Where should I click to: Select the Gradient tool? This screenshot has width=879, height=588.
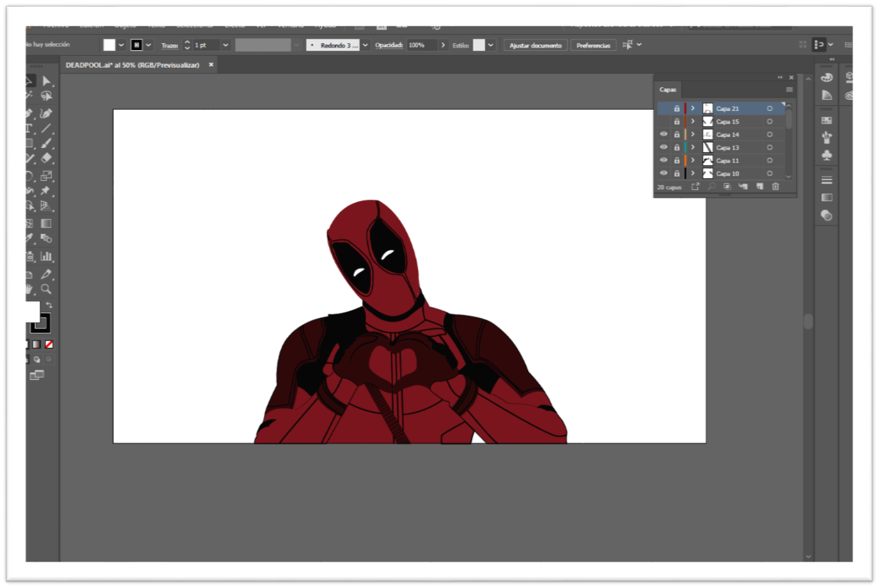point(46,223)
